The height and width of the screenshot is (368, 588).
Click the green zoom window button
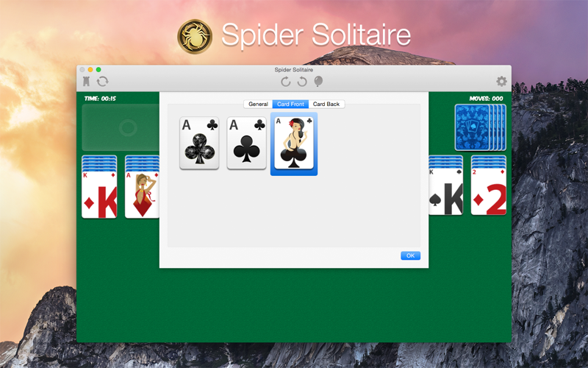coord(98,69)
